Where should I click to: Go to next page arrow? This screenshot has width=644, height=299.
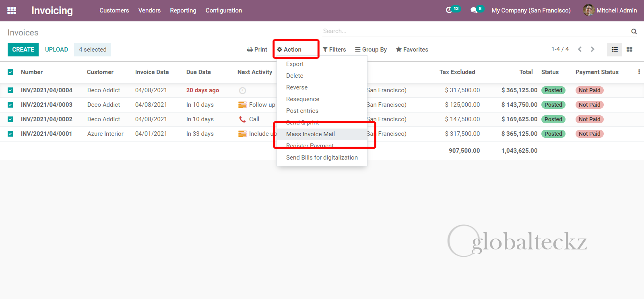point(592,49)
